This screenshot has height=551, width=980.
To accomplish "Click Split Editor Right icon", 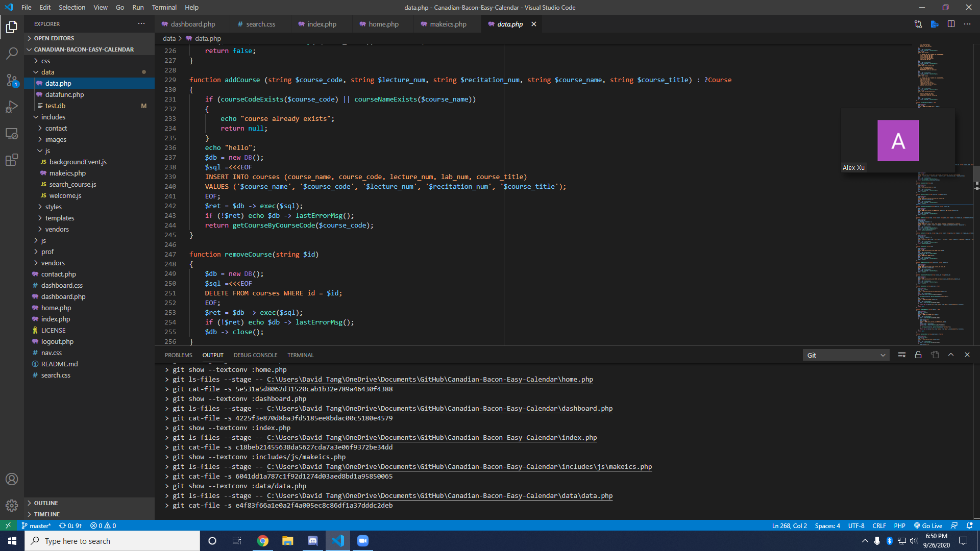I will pyautogui.click(x=951, y=24).
